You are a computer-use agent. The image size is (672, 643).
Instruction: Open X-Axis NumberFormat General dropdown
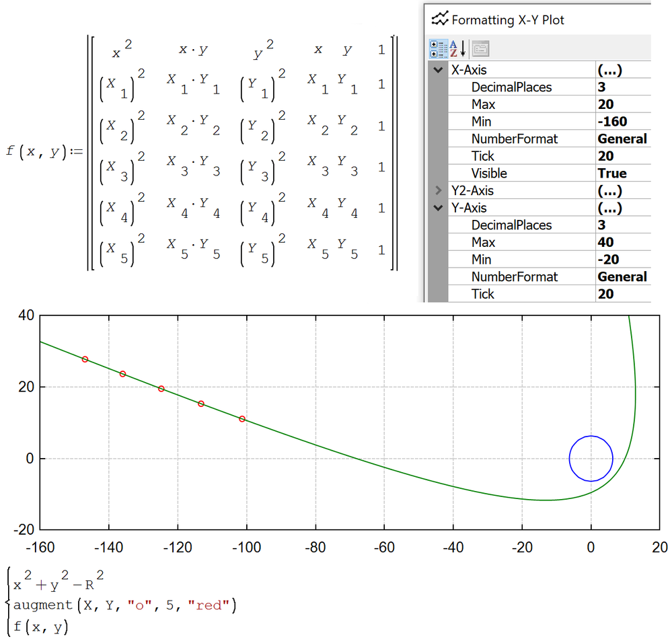pos(623,139)
